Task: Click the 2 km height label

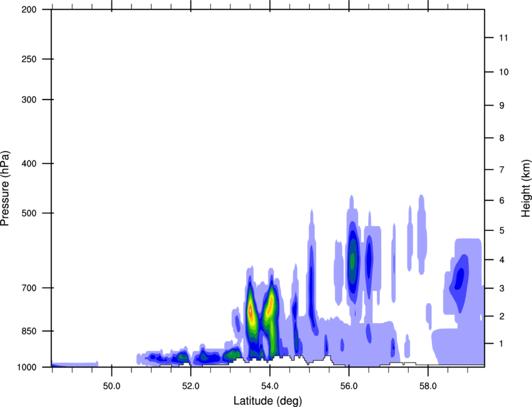Action: 502,316
